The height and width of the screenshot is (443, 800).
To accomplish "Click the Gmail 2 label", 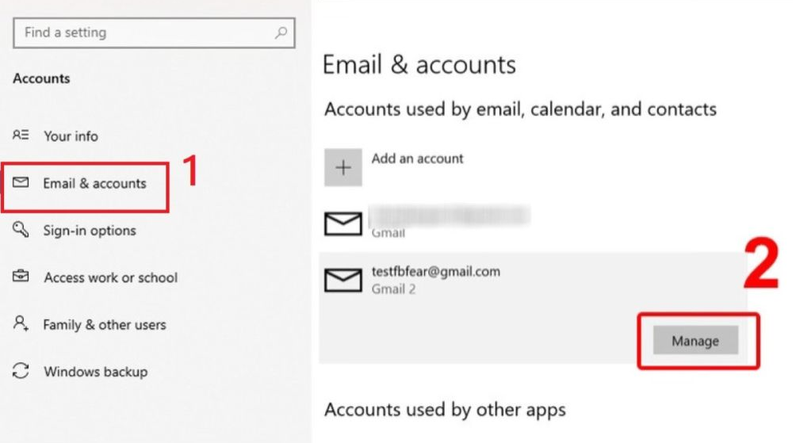I will point(393,289).
